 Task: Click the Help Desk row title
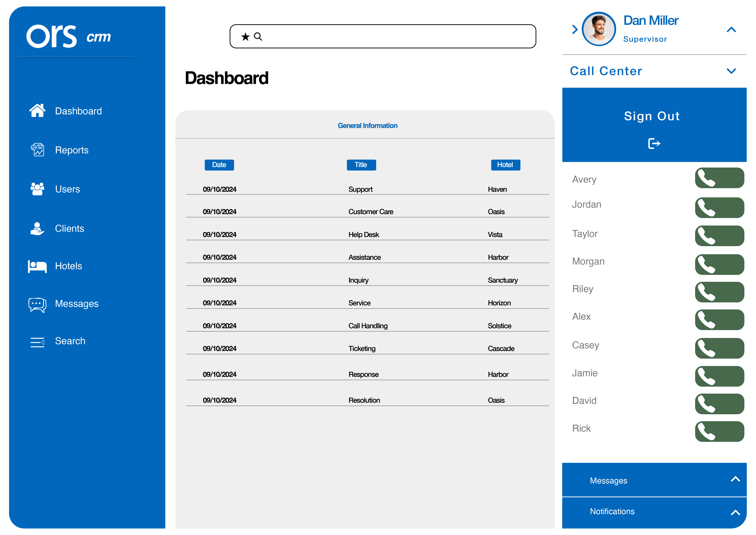(x=364, y=235)
